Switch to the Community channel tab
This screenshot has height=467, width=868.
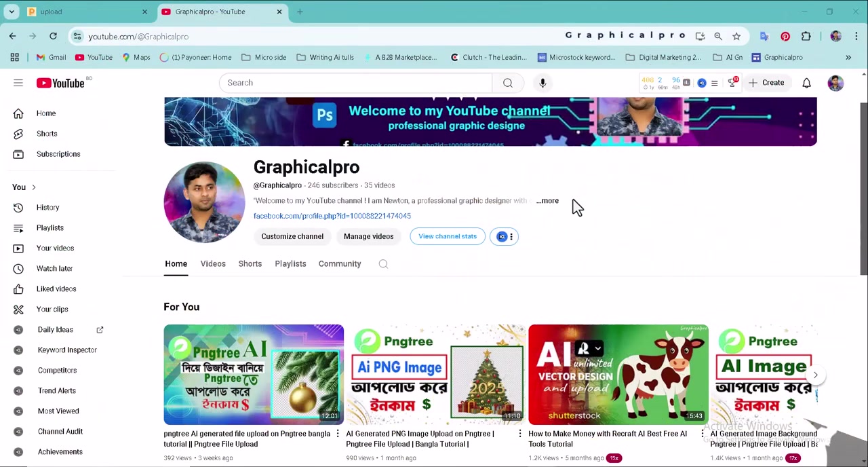click(x=340, y=264)
